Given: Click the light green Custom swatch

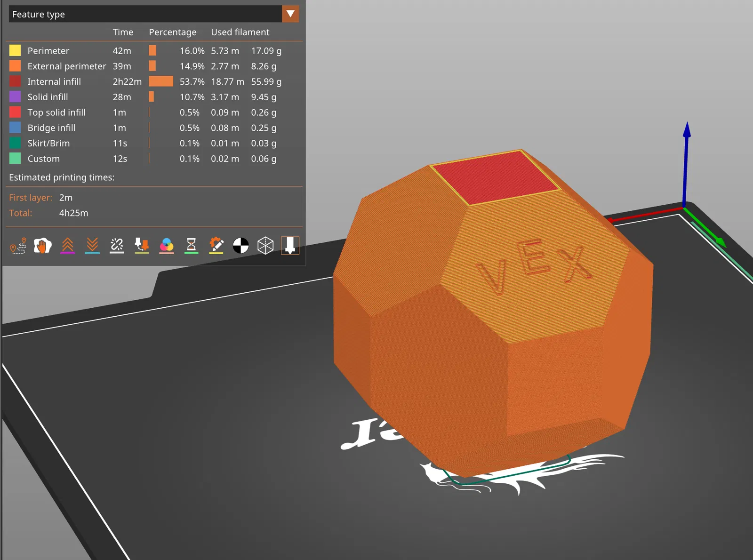Looking at the screenshot, I should [15, 159].
